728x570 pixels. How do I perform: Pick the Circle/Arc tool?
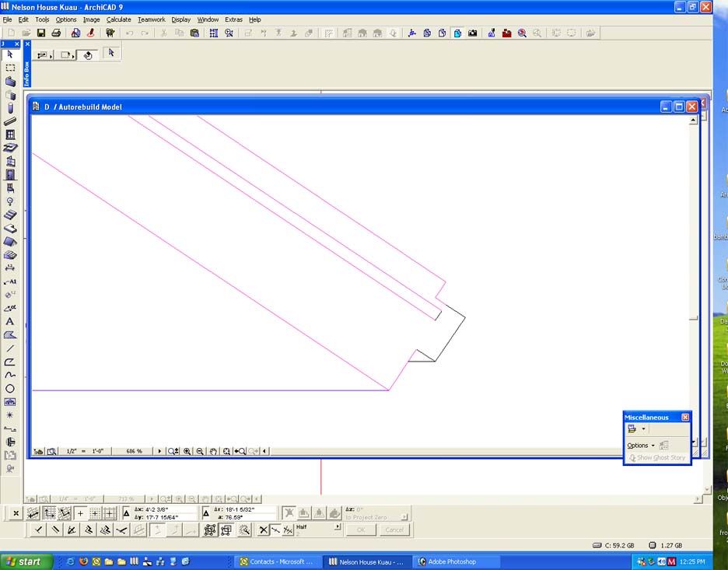coord(10,389)
